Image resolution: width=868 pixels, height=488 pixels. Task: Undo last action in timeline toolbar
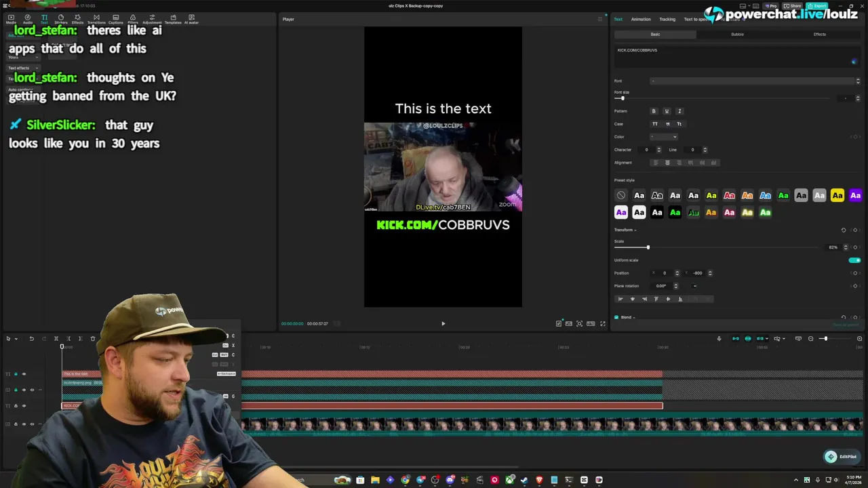point(31,339)
